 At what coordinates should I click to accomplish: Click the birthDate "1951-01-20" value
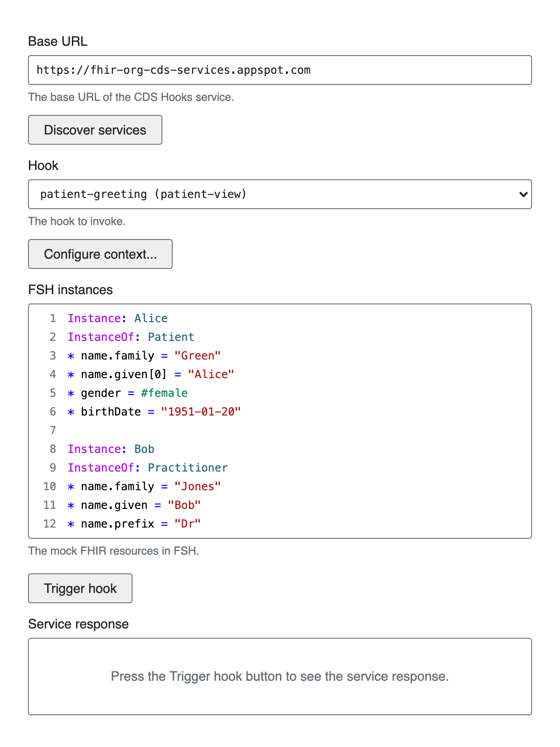tap(201, 412)
